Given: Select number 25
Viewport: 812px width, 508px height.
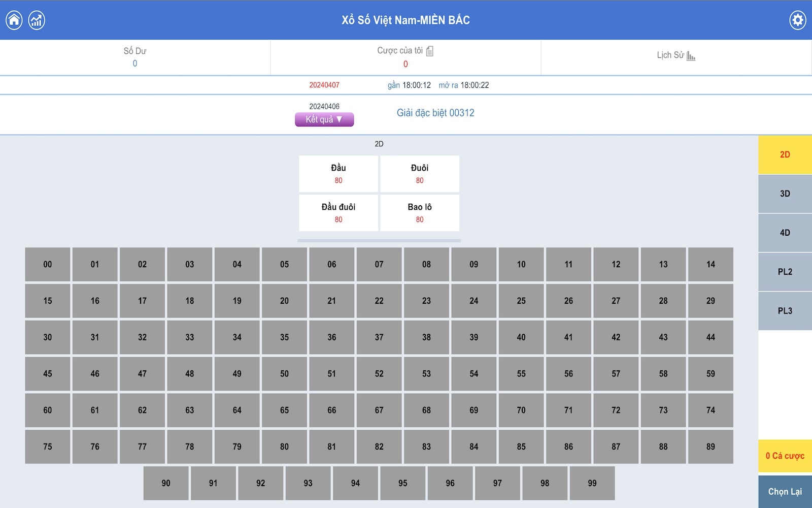Looking at the screenshot, I should (x=521, y=301).
